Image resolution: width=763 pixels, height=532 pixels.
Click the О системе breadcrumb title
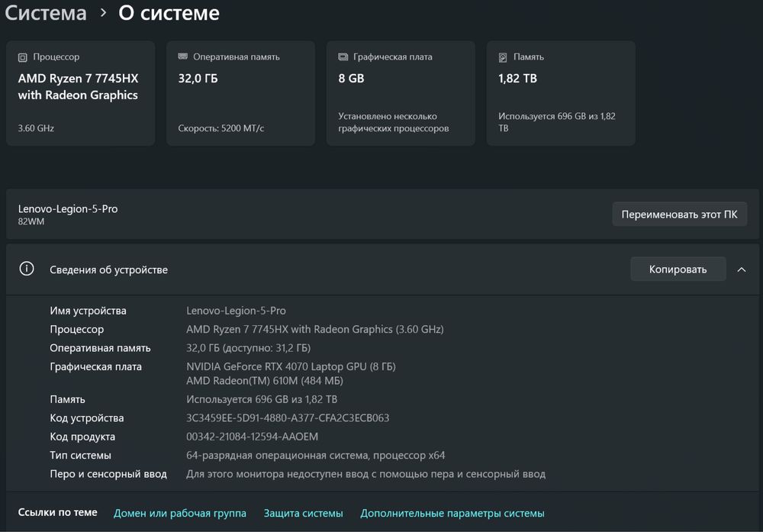coord(169,13)
